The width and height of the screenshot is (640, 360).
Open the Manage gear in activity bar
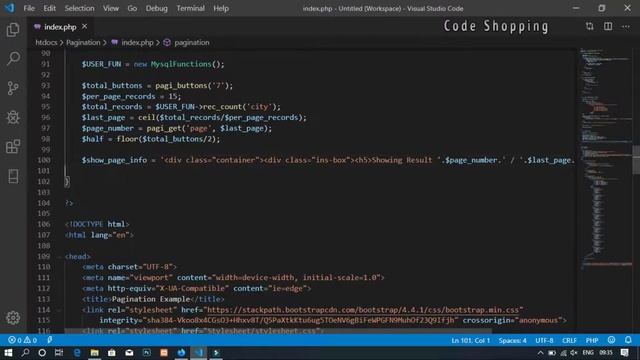click(x=13, y=318)
